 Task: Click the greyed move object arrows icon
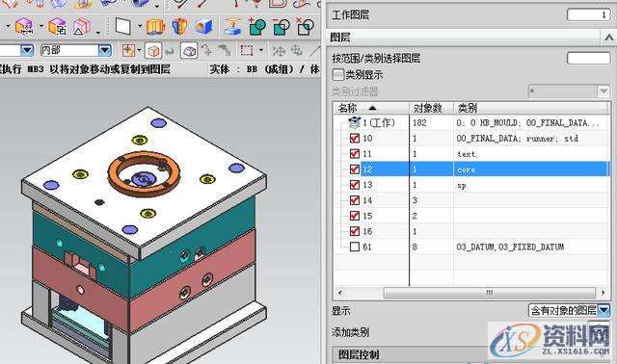[279, 51]
